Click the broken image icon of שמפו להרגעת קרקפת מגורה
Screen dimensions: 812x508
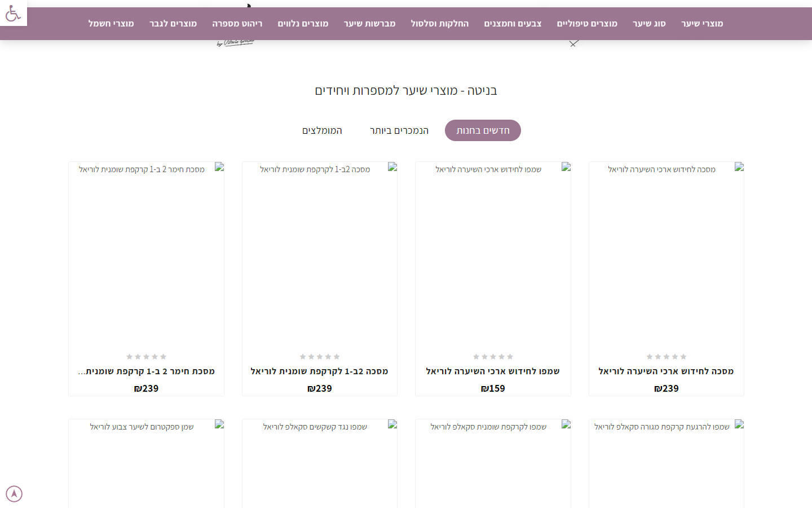pos(739,424)
